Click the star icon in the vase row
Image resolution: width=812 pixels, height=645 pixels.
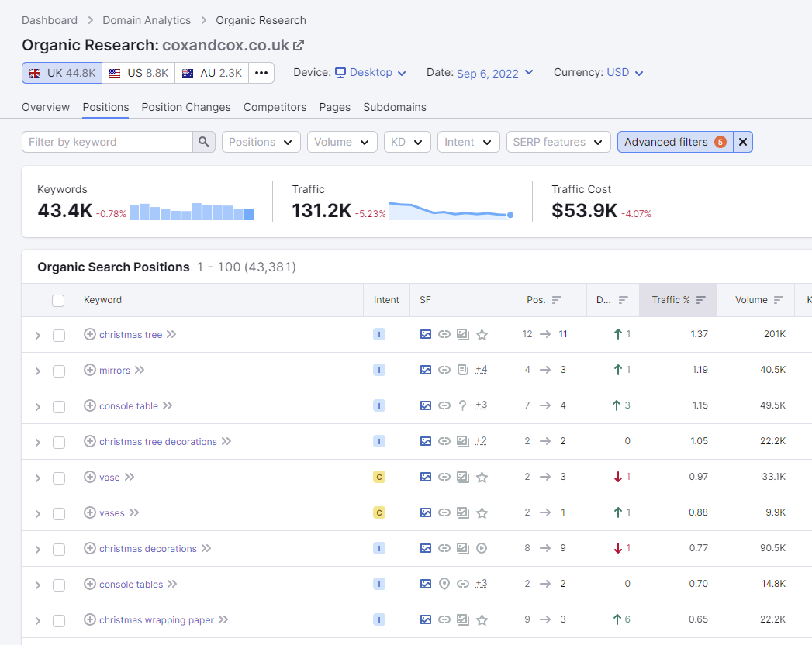pos(482,478)
